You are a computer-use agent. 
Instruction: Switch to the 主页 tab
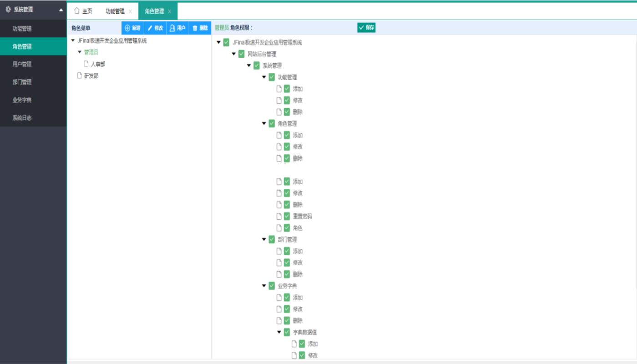tap(83, 11)
